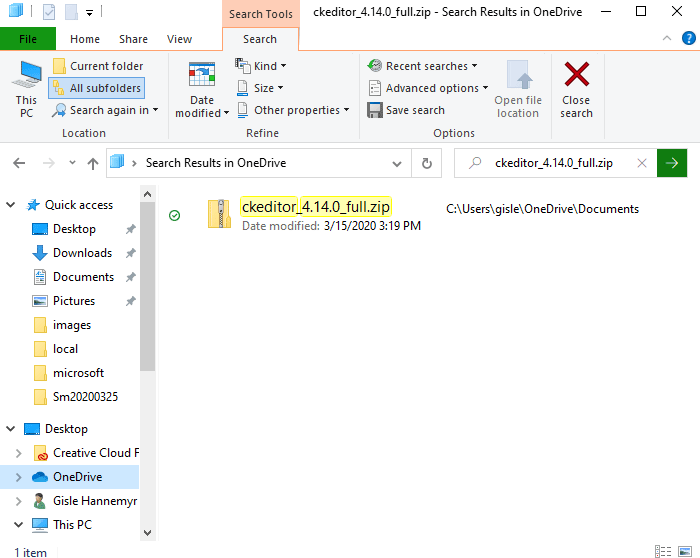Image resolution: width=700 pixels, height=558 pixels.
Task: Open Advanced options menu
Action: click(x=428, y=88)
